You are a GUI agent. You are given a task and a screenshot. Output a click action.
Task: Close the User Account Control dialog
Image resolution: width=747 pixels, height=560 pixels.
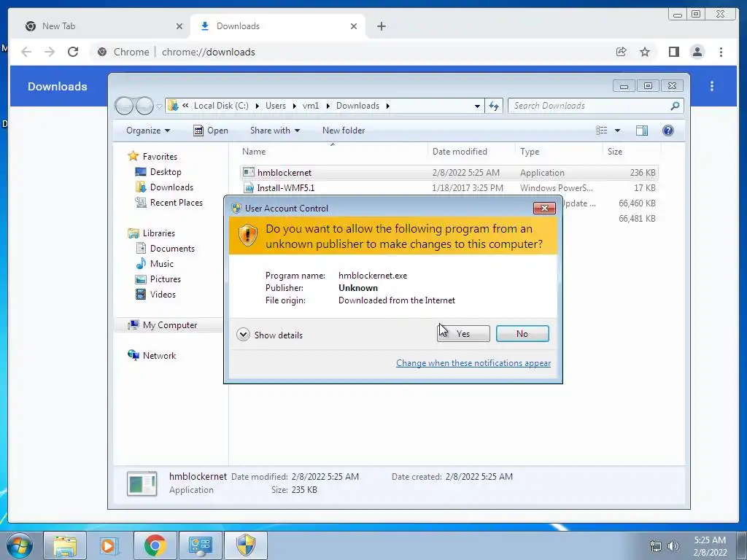[x=544, y=208]
